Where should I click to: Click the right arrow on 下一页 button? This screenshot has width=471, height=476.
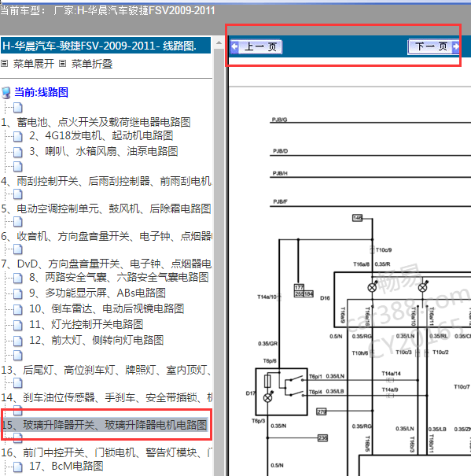pyautogui.click(x=455, y=46)
